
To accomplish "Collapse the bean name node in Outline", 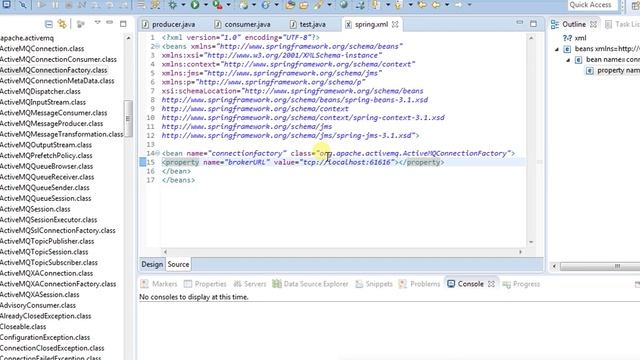I will point(568,60).
